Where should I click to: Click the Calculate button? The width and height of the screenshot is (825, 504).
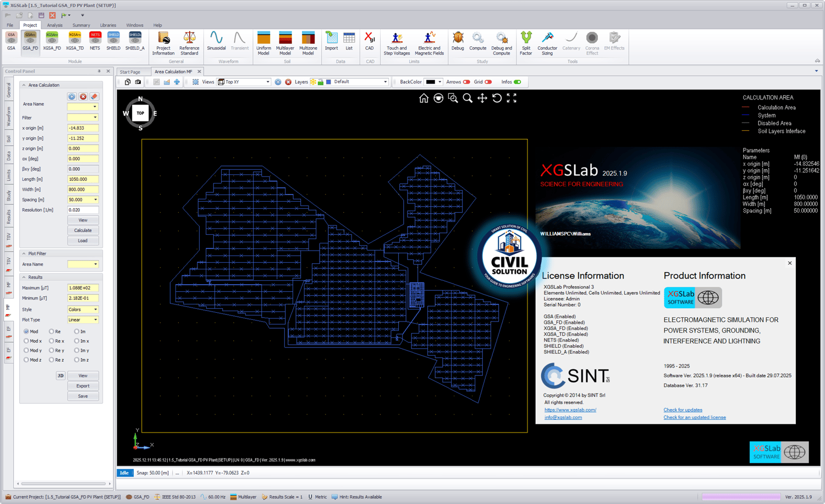(83, 230)
